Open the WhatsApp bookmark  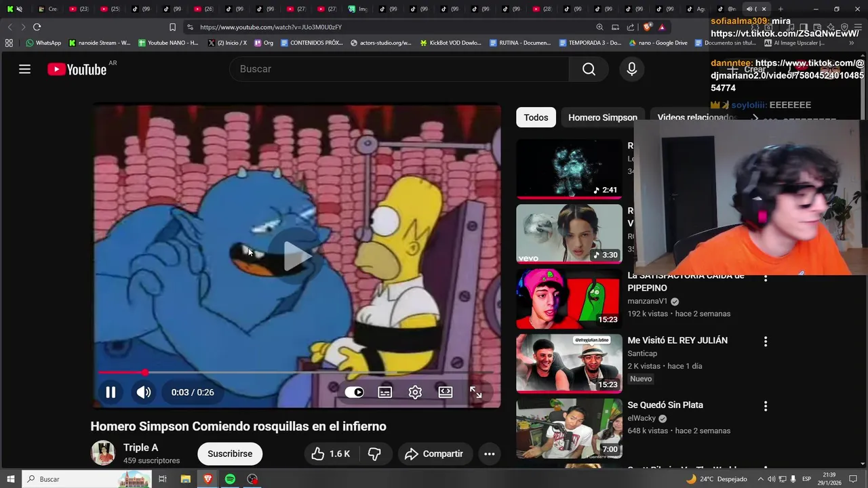tap(43, 43)
